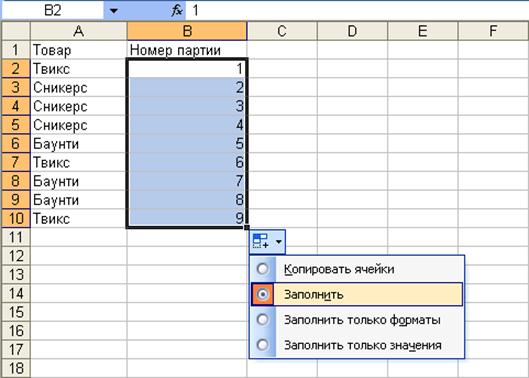Select the Заполнить radio option

[x=262, y=294]
